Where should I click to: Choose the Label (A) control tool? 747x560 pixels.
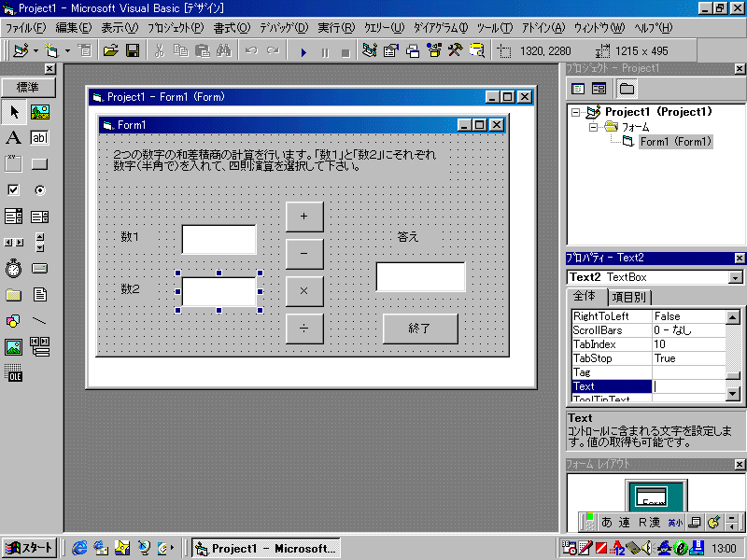tap(14, 138)
